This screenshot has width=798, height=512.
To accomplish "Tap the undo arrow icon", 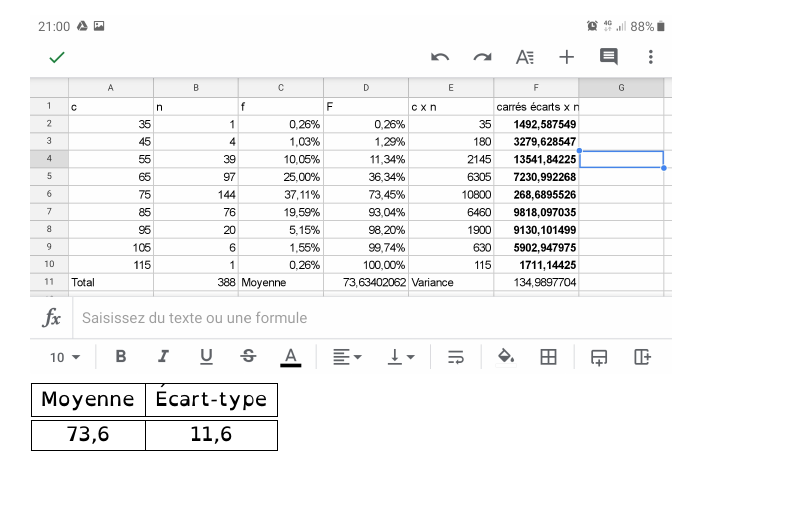I will pos(440,57).
